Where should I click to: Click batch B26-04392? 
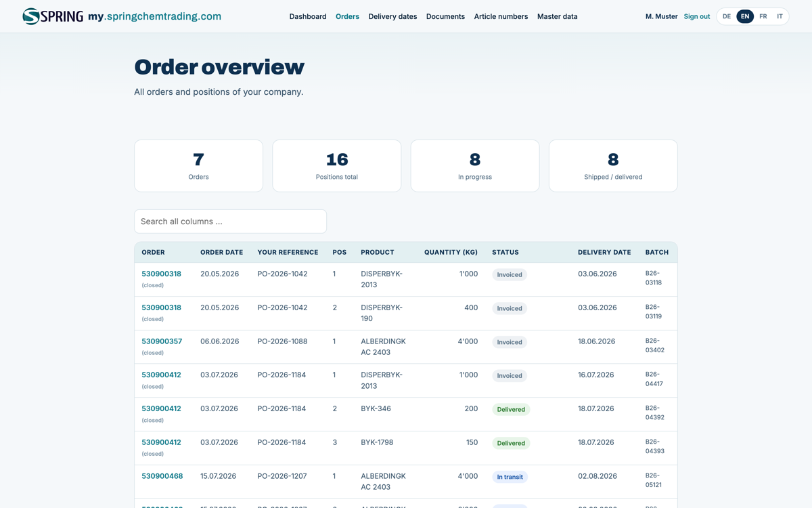click(x=655, y=412)
